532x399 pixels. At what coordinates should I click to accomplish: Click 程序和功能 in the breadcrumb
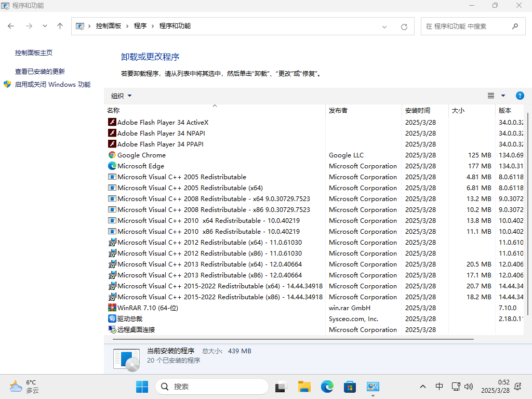[x=175, y=26]
